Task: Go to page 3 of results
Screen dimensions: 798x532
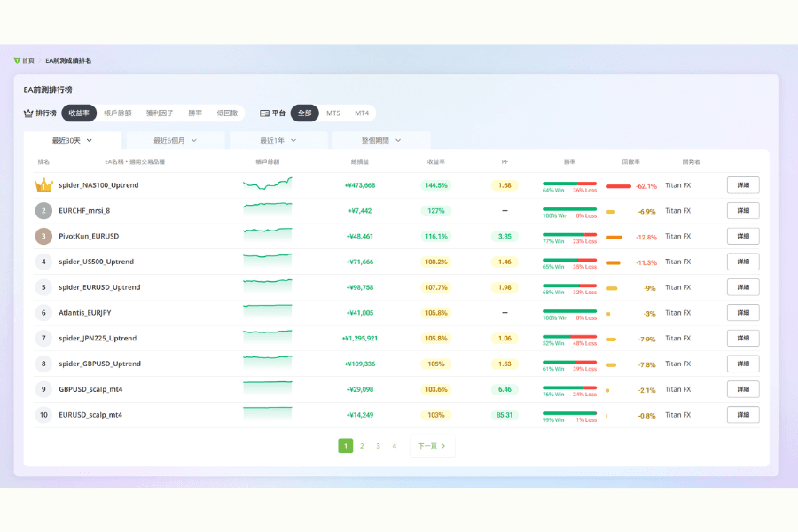Action: click(378, 446)
